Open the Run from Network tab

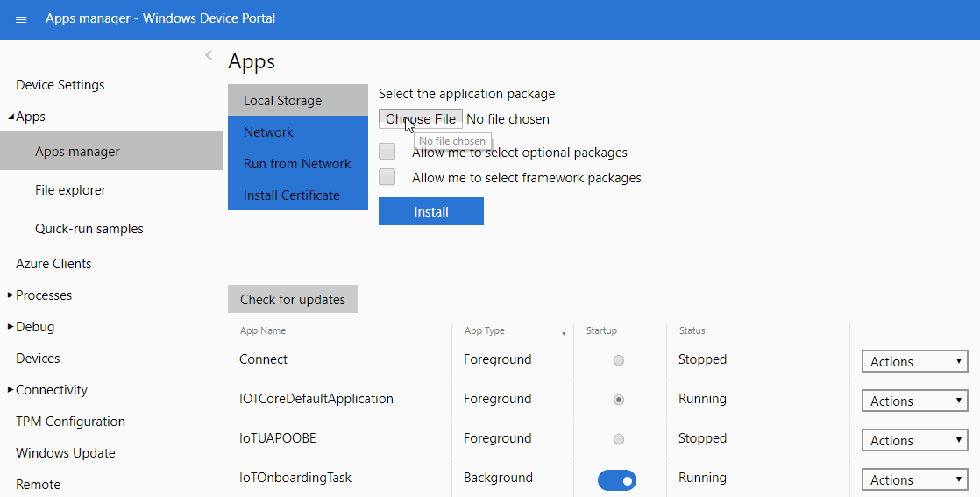click(x=297, y=164)
